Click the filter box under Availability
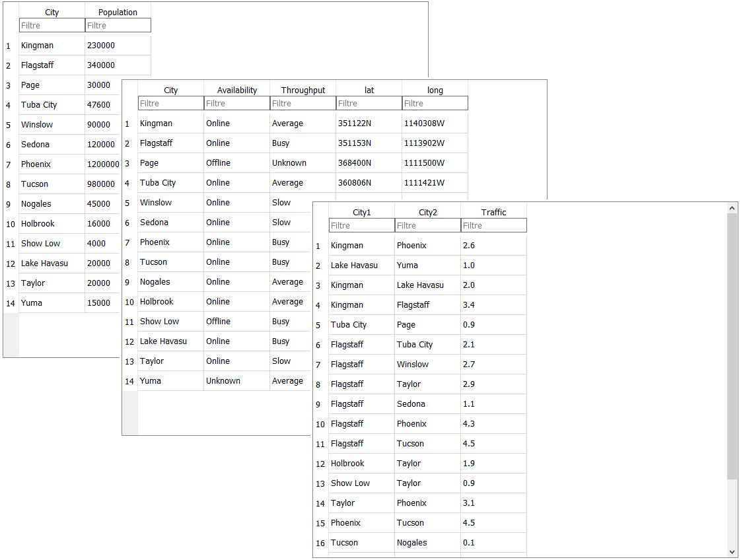The image size is (743, 560). (x=236, y=103)
